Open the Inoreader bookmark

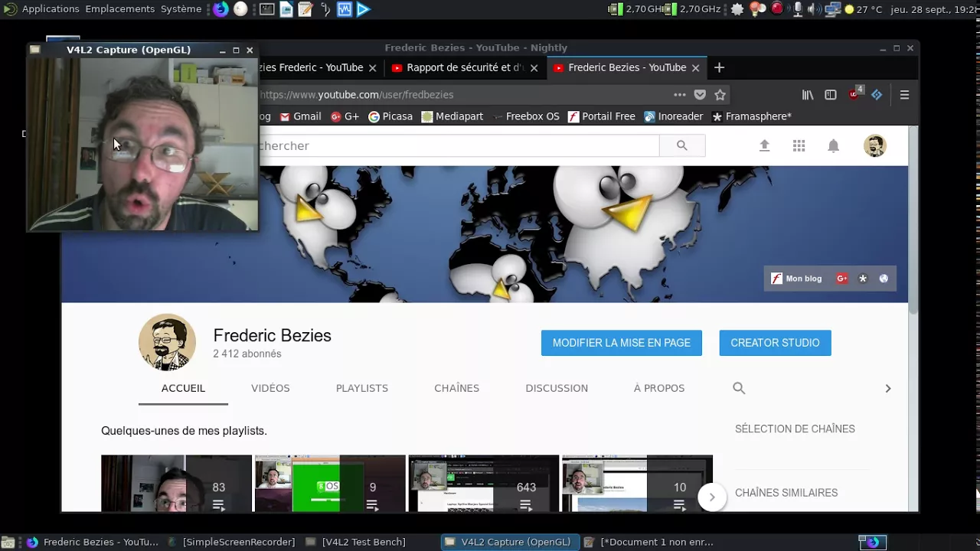coord(674,116)
